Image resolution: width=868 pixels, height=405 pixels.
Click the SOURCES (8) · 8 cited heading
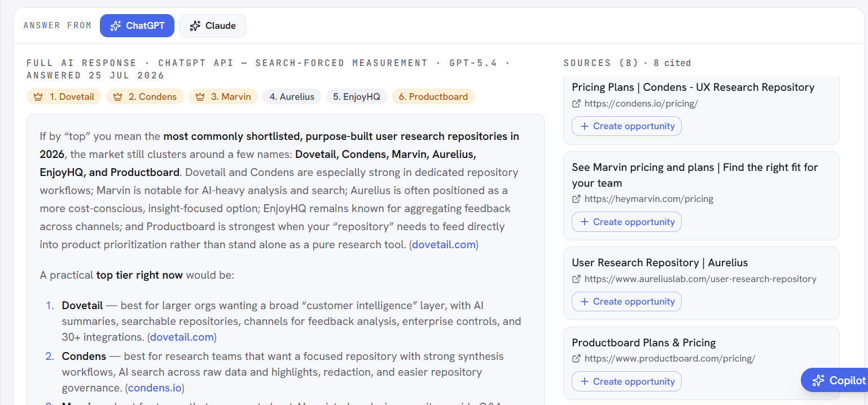click(627, 63)
